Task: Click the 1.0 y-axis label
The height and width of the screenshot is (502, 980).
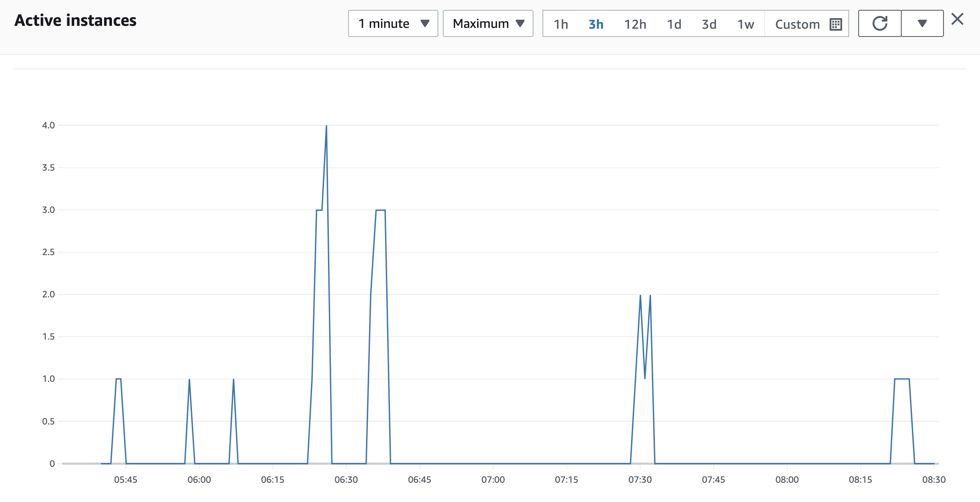Action: (x=48, y=379)
